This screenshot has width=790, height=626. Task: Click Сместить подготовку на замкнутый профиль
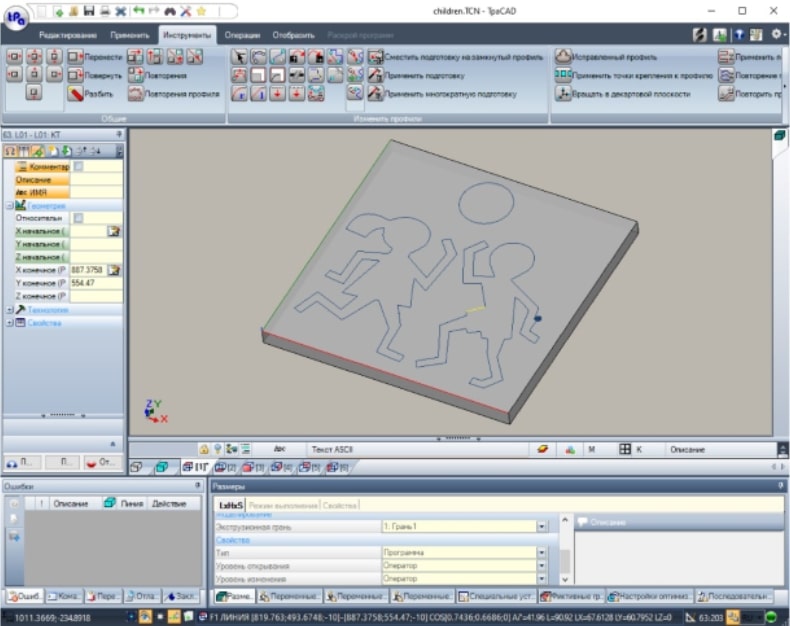click(455, 56)
